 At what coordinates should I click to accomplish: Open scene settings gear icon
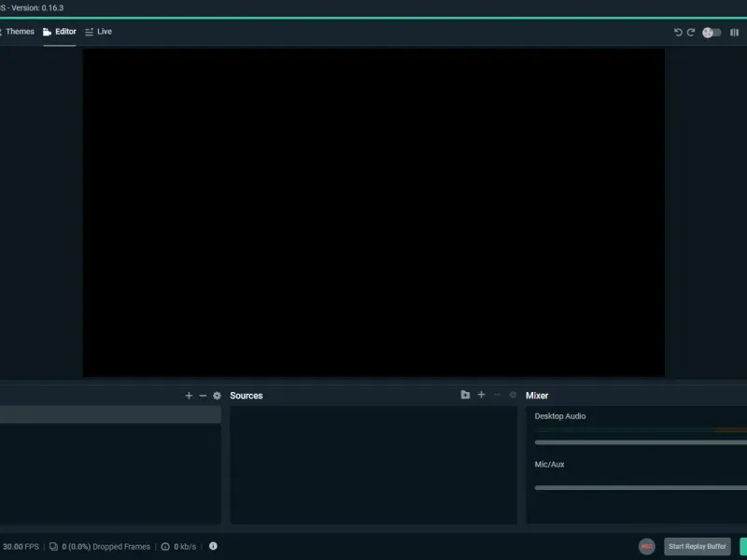click(x=217, y=396)
